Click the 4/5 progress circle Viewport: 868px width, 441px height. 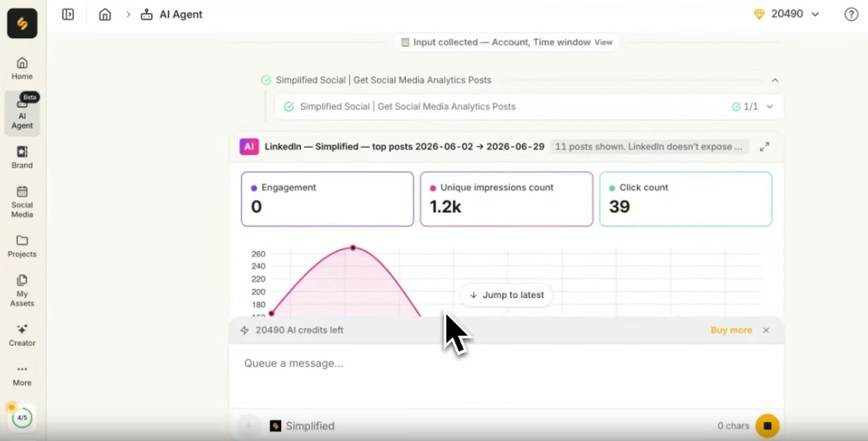click(22, 417)
